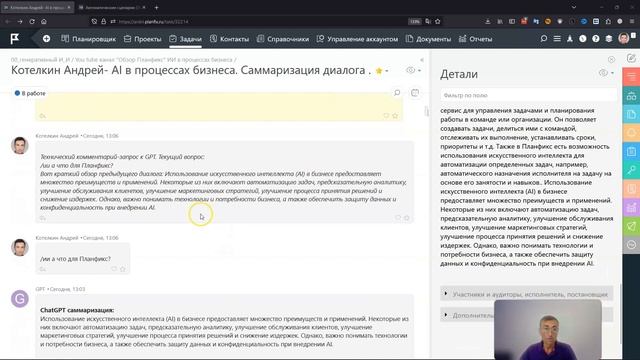Toggle the panel layout icon beside comment search
The height and width of the screenshot is (360, 640).
point(415,93)
